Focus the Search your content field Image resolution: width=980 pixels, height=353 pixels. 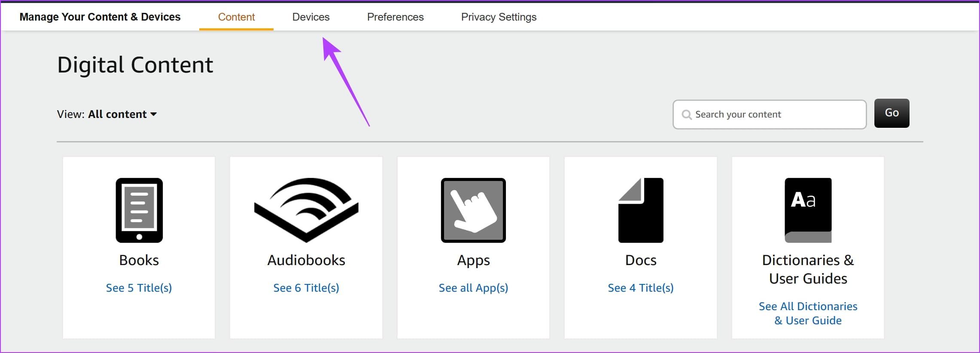click(x=770, y=115)
